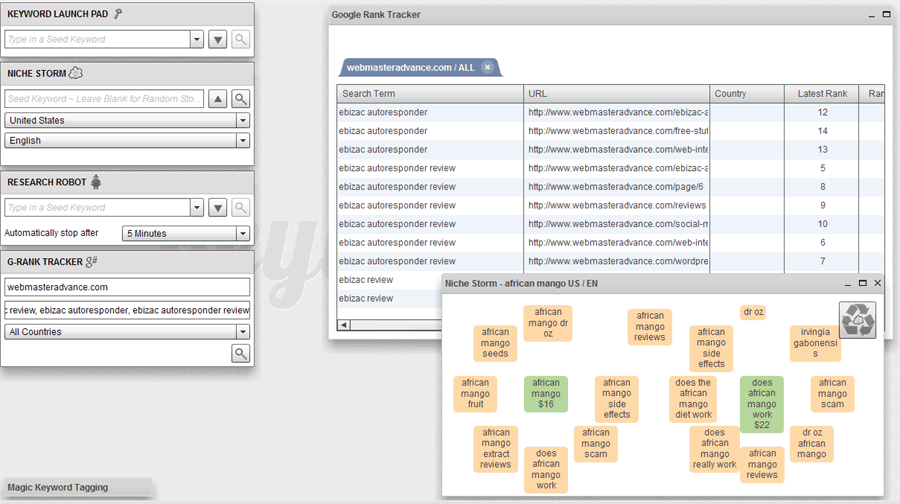The image size is (900, 504).
Task: Start Niche Storm search with magnifier
Action: pyautogui.click(x=240, y=99)
